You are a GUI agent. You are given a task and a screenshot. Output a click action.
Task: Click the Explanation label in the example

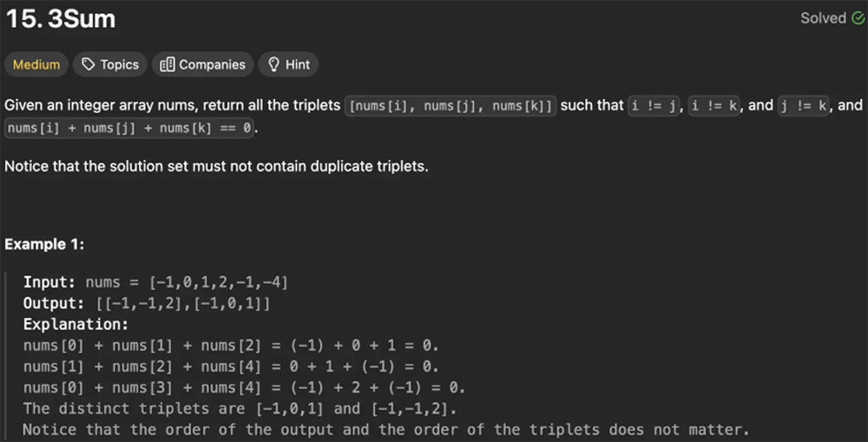click(76, 325)
